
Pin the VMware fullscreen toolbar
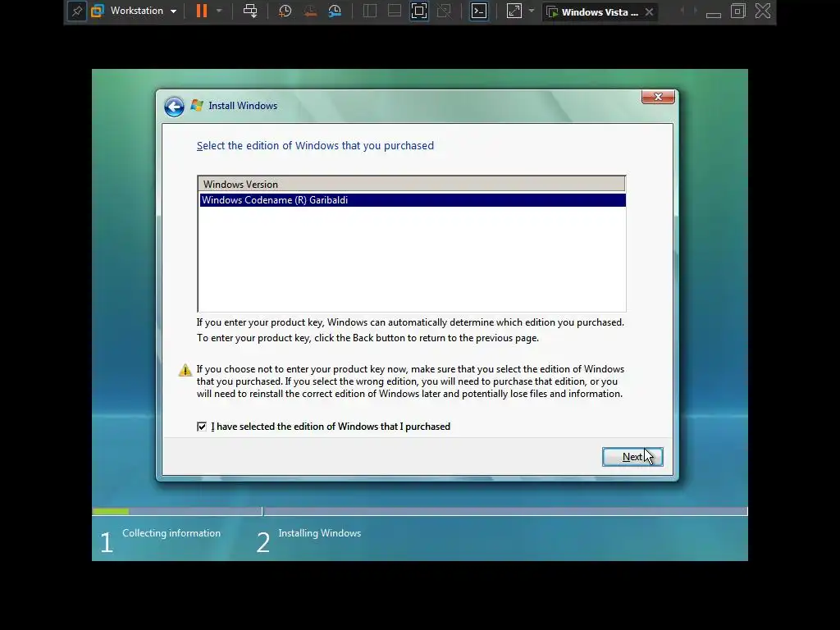(x=76, y=11)
